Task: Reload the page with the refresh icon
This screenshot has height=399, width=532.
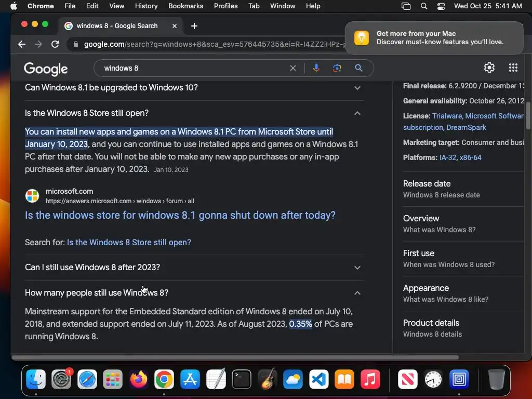Action: [55, 44]
